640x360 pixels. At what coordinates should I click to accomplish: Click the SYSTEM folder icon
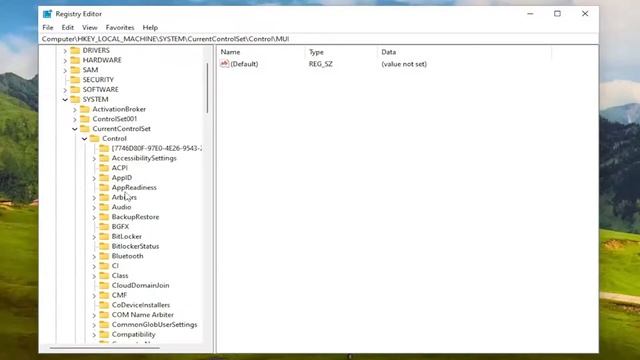(75, 99)
